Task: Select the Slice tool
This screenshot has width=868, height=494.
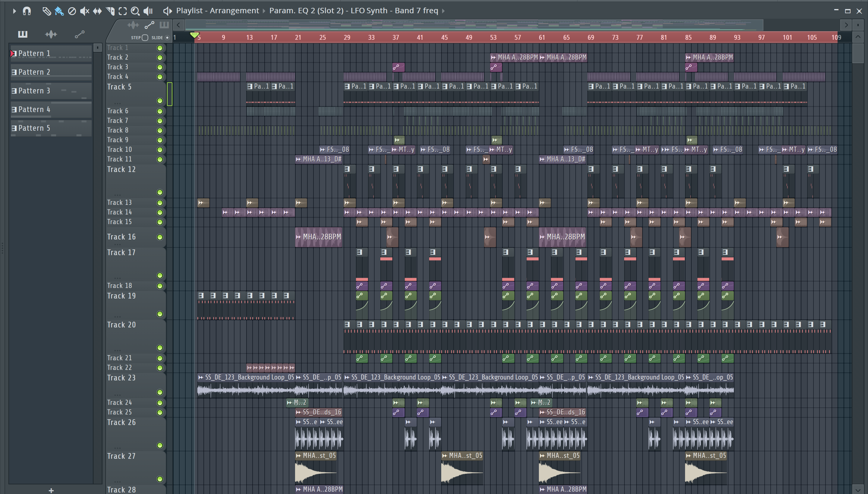Action: [110, 11]
